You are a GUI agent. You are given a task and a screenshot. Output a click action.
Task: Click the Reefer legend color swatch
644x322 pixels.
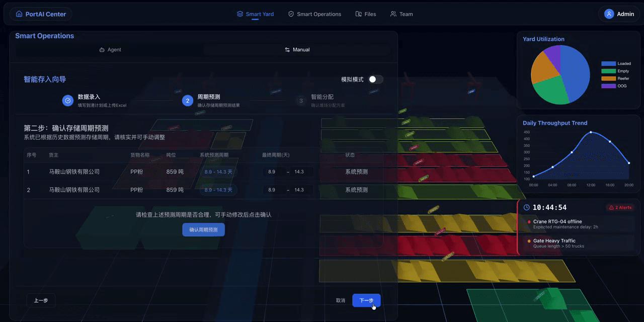pos(608,78)
